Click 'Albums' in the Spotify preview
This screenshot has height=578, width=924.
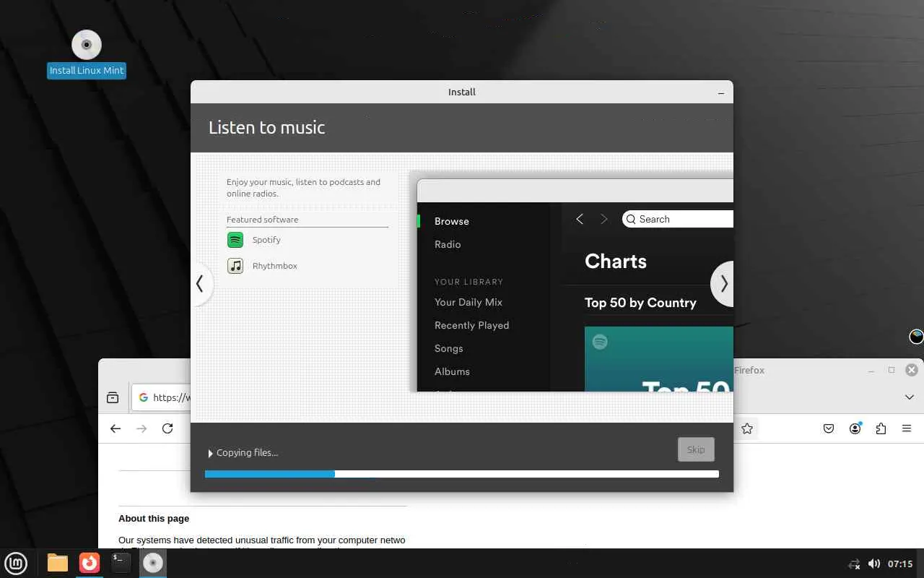click(452, 371)
